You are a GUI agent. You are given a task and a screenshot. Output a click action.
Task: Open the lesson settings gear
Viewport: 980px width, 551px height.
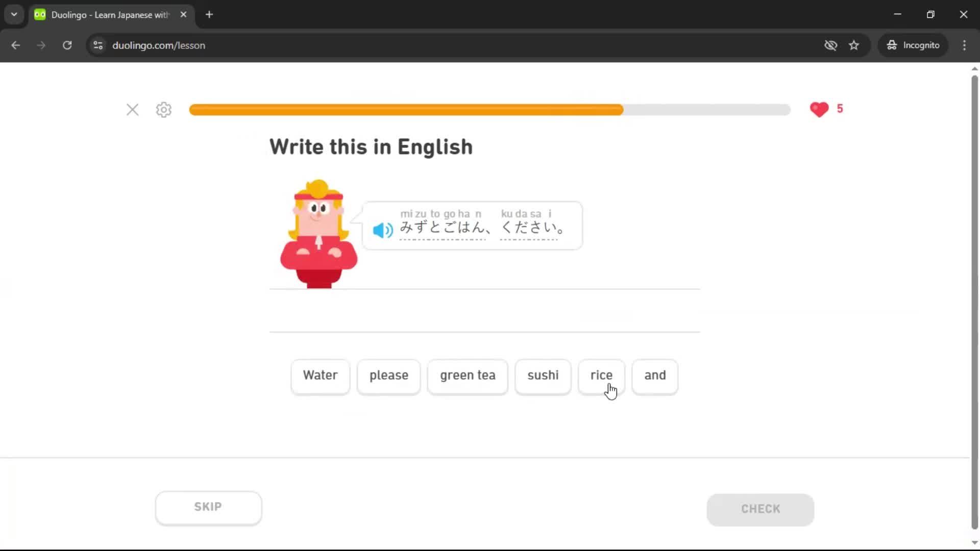[x=163, y=110]
